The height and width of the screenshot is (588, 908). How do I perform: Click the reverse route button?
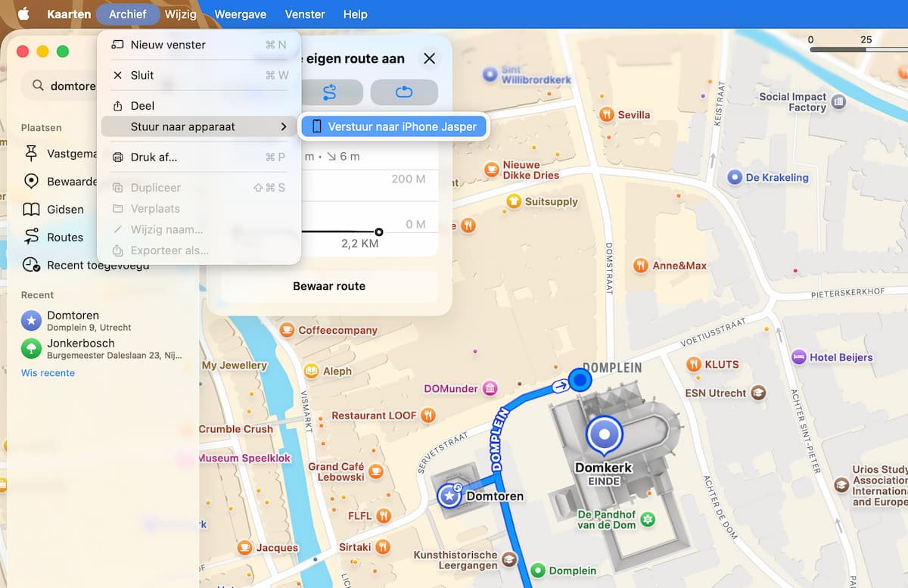[x=329, y=92]
